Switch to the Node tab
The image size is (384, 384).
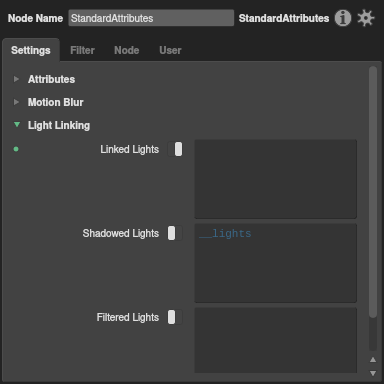[x=127, y=50]
